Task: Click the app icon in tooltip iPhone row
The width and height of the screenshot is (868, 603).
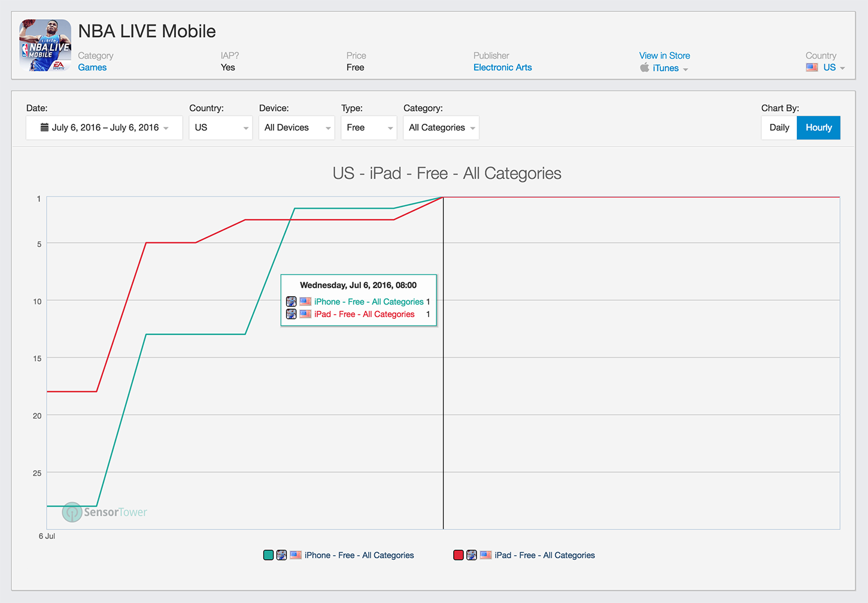Action: tap(292, 301)
